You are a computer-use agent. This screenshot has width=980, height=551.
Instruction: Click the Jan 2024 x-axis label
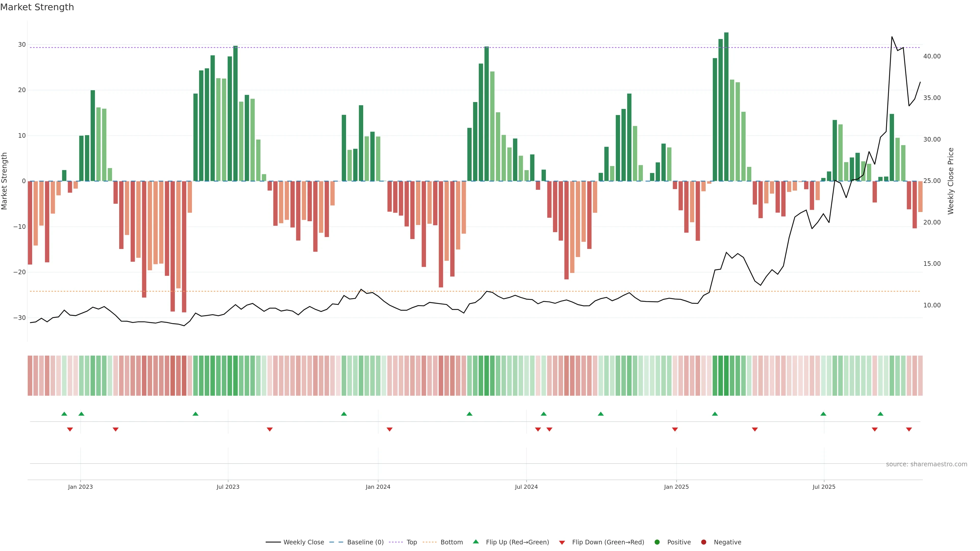click(378, 487)
